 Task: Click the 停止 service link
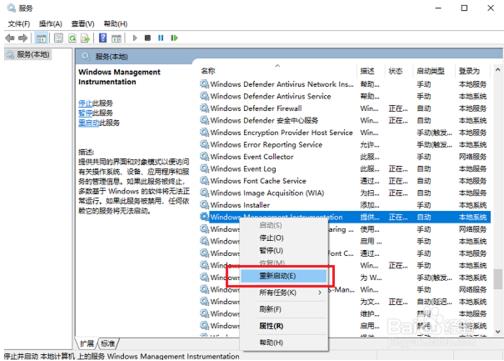tap(85, 103)
